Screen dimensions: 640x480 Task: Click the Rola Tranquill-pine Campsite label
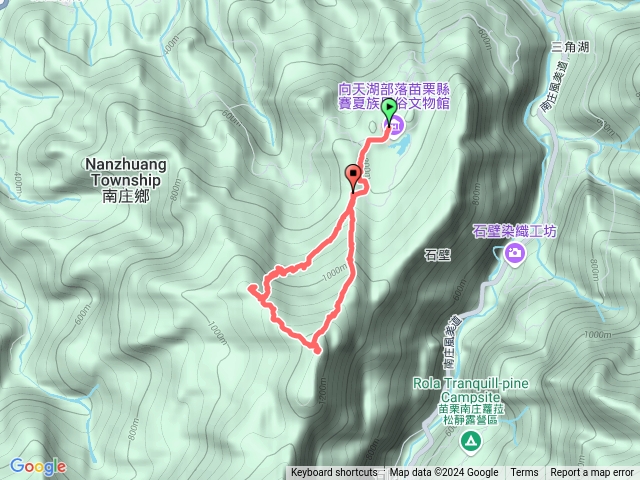[x=470, y=390]
